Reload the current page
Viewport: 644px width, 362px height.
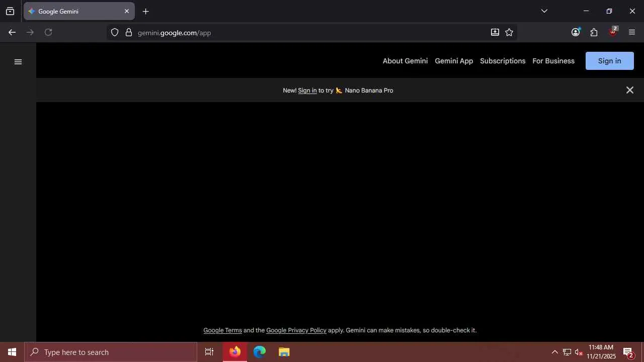click(48, 32)
